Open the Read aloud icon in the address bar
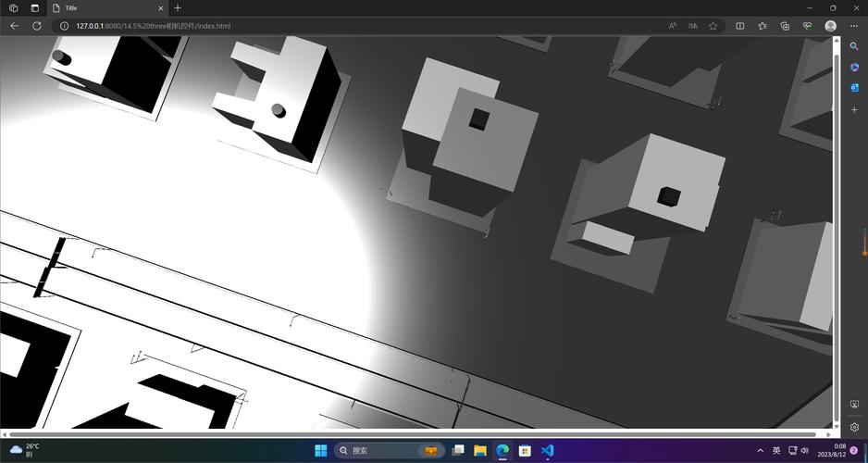Viewport: 868px width, 463px height. coord(673,26)
